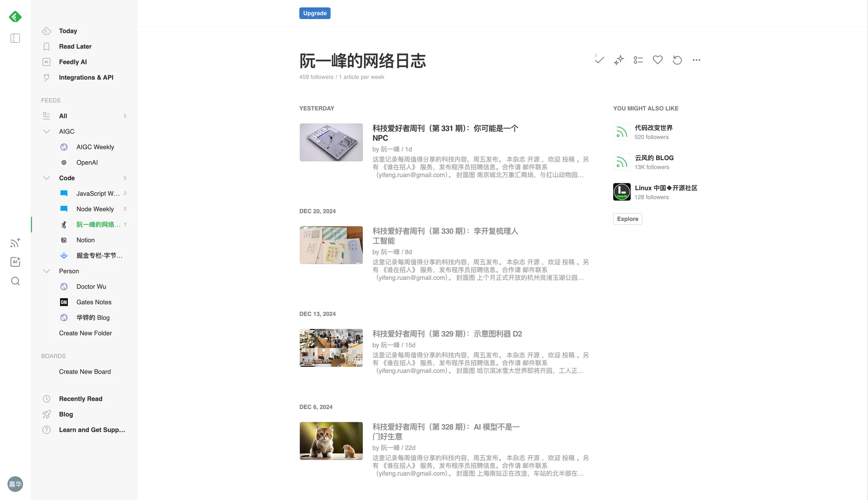Favorite this feed with heart icon

click(658, 60)
